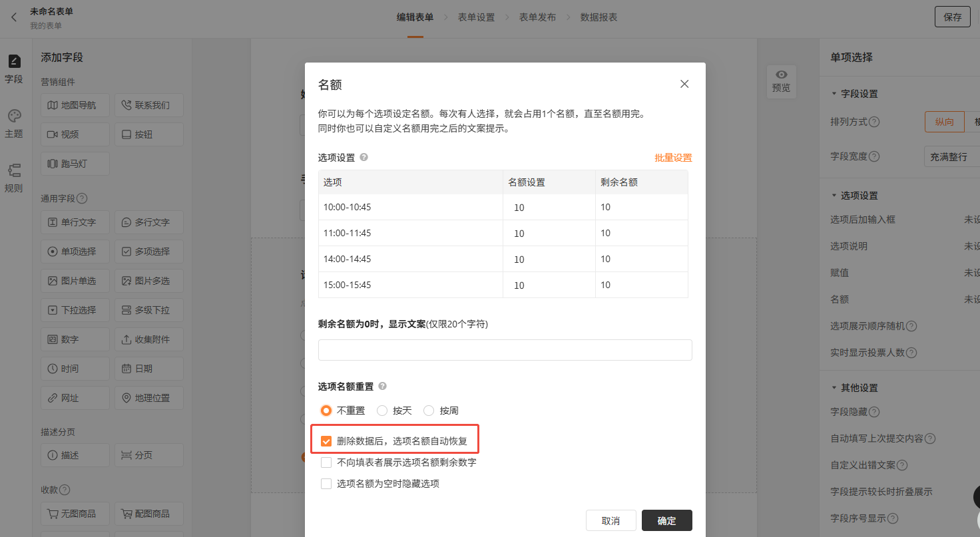
Task: Click help icon next to 选项设置 heading
Action: (364, 158)
